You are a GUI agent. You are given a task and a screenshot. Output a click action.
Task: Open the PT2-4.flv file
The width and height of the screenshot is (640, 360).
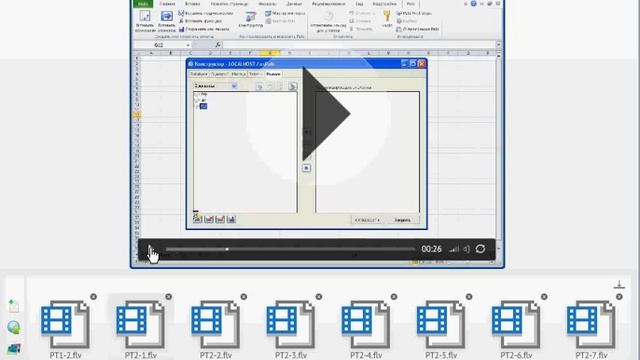tap(366, 329)
